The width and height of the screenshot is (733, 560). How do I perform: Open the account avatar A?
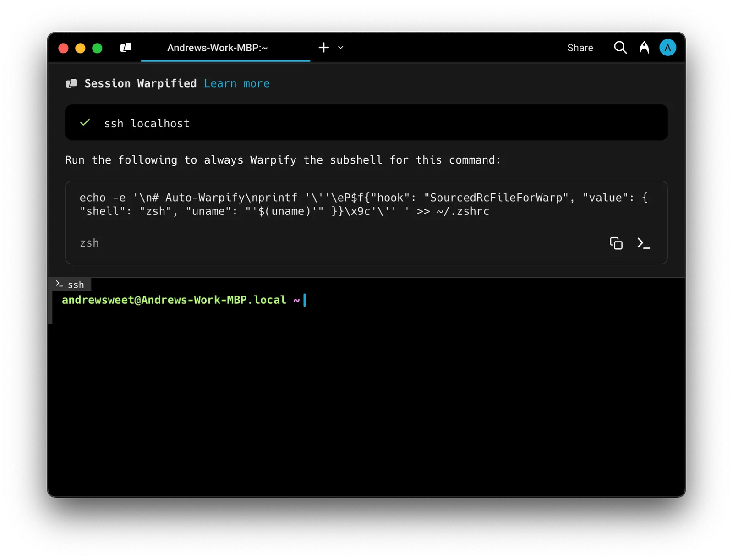(668, 47)
